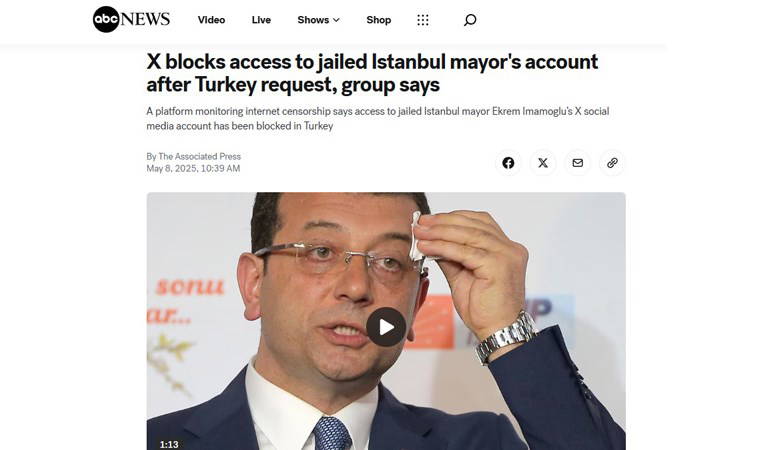Expand the Shows dropdown menu
This screenshot has height=450, width=760.
318,20
